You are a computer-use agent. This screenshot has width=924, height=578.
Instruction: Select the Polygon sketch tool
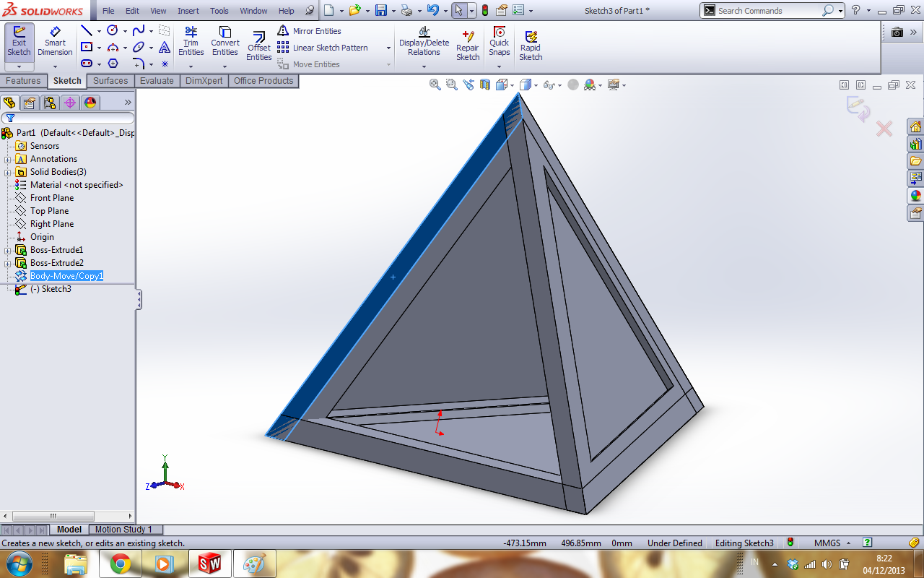[113, 64]
